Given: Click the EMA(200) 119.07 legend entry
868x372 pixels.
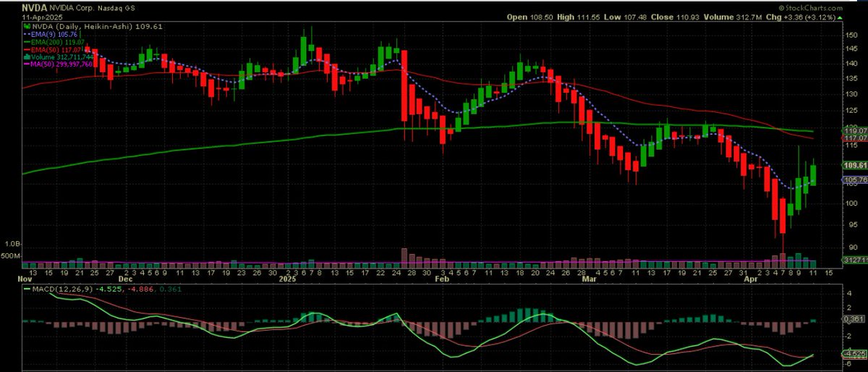Looking at the screenshot, I should pyautogui.click(x=54, y=43).
